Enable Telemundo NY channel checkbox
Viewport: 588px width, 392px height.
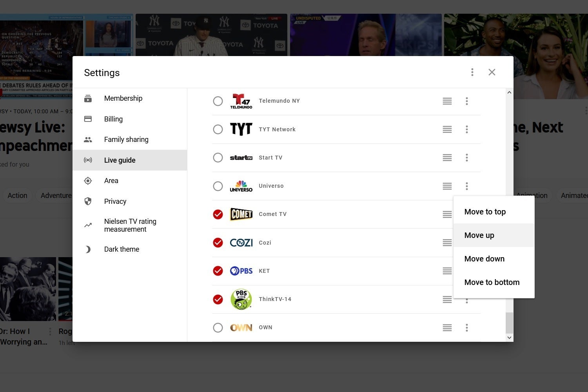pos(218,101)
